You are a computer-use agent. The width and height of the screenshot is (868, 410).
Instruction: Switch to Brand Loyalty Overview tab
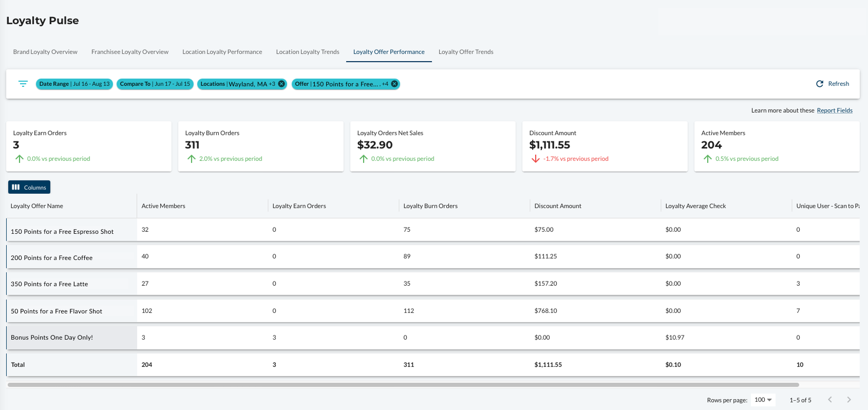pyautogui.click(x=45, y=52)
